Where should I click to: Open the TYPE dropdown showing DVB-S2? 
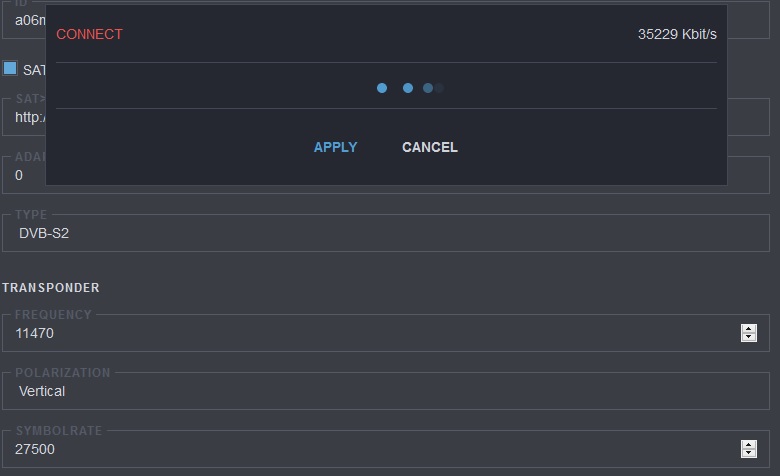coord(386,233)
